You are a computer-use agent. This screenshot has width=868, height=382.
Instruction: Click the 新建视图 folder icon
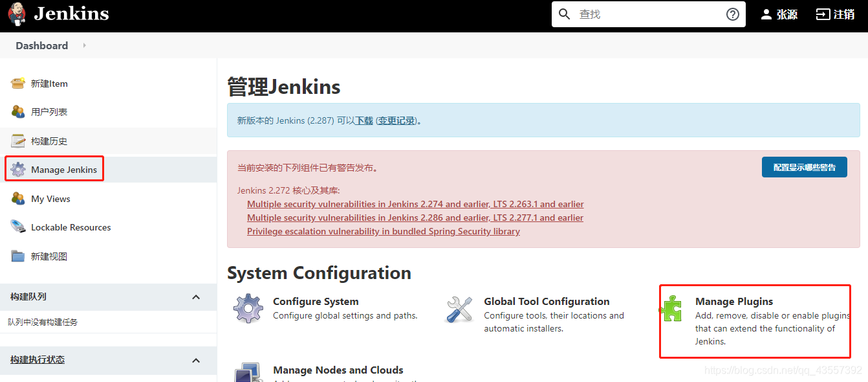(18, 256)
